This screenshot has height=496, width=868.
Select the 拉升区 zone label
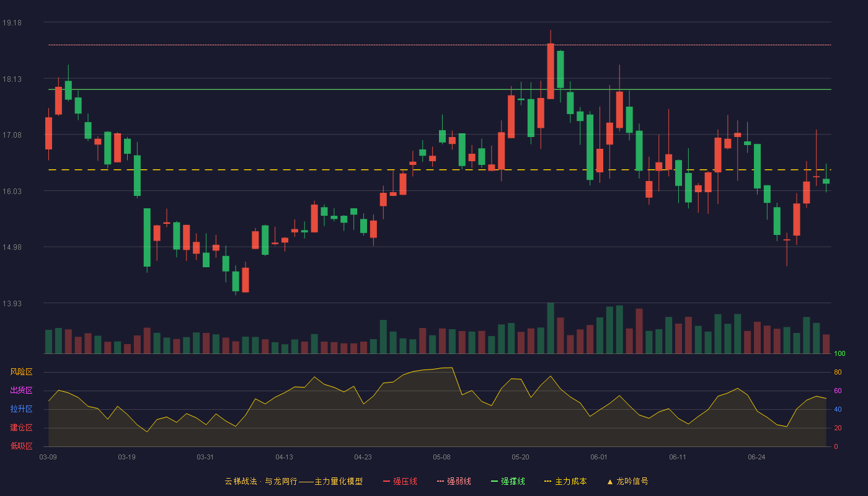coord(21,409)
